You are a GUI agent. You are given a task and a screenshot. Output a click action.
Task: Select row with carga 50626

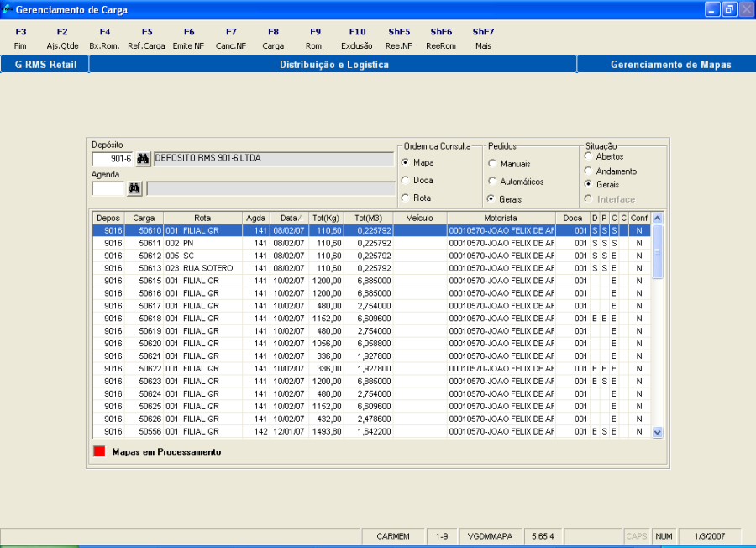tap(371, 419)
